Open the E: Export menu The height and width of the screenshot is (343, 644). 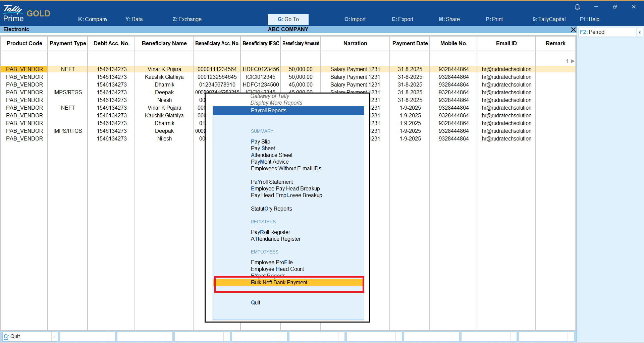(402, 19)
